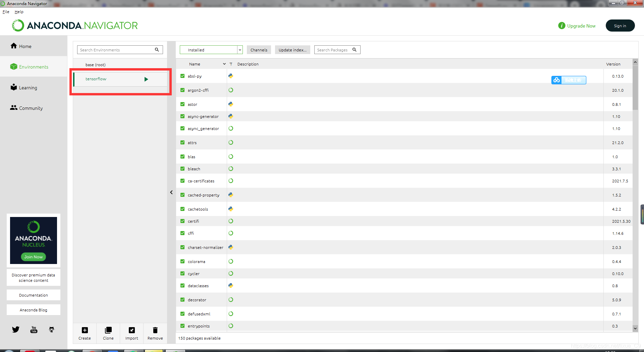Click the Sign in button
Image resolution: width=644 pixels, height=352 pixels.
coord(620,25)
